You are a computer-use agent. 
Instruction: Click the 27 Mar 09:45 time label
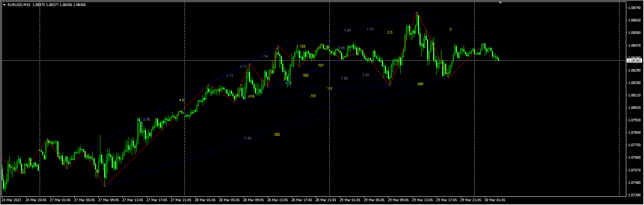[x=109, y=200]
